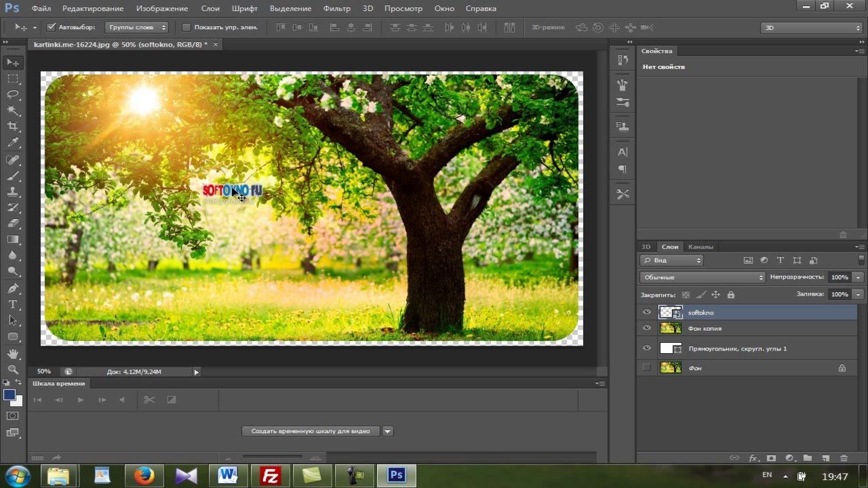Select the Clone Stamp tool
The height and width of the screenshot is (488, 868).
[13, 192]
